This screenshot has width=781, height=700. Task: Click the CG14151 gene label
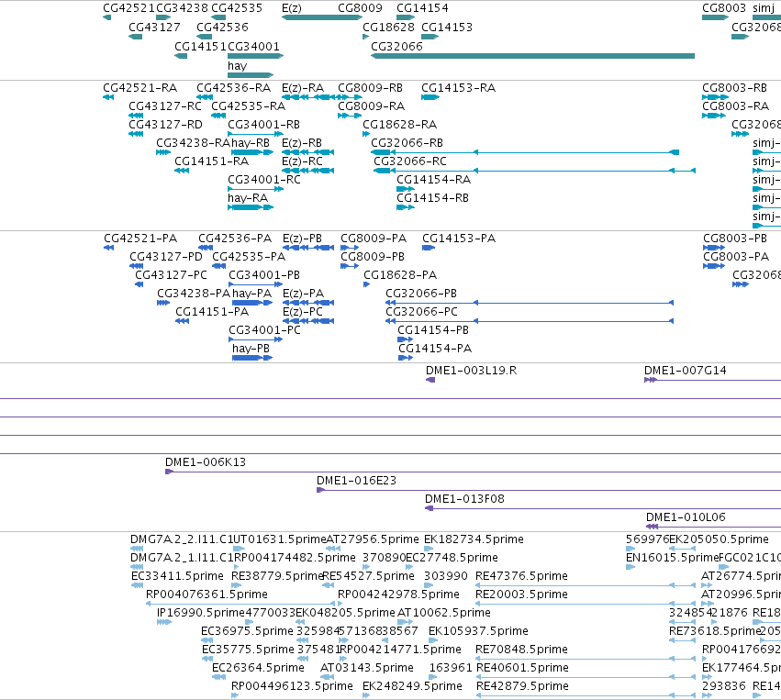pyautogui.click(x=200, y=46)
